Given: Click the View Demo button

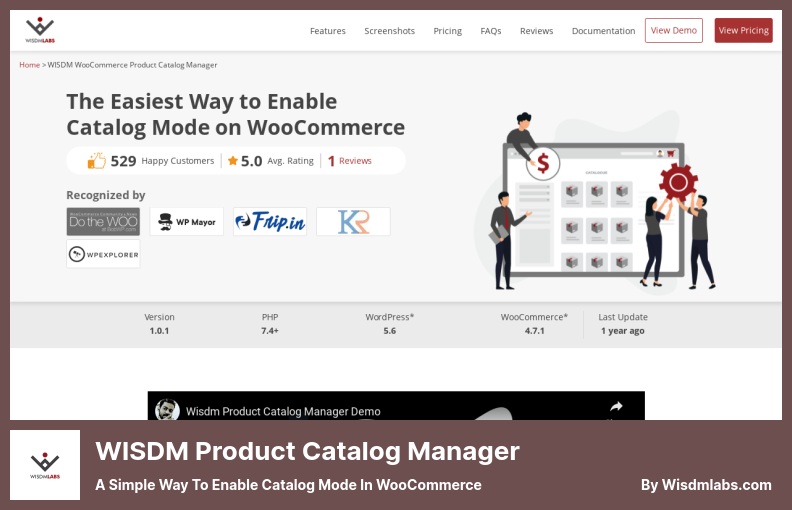Looking at the screenshot, I should (x=674, y=30).
